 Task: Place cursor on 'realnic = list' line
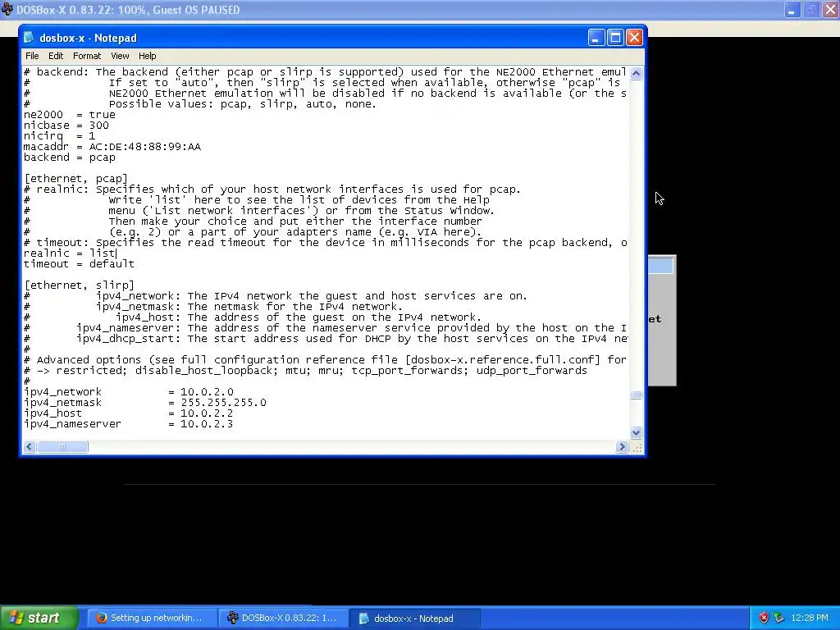pos(70,253)
